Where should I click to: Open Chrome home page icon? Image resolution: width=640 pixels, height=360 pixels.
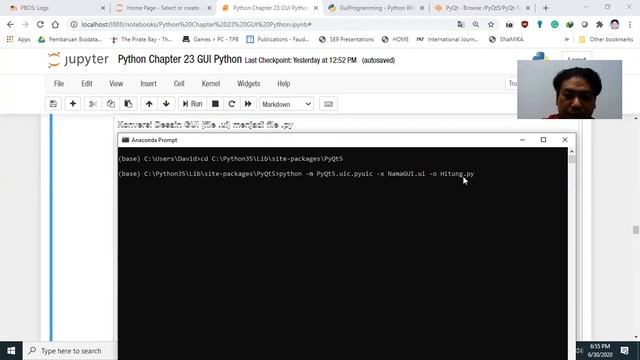[55, 24]
